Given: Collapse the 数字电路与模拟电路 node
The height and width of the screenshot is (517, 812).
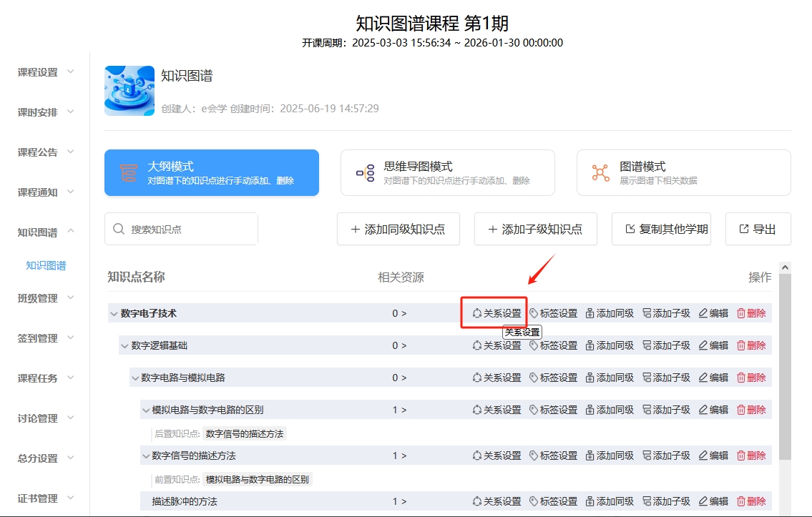Looking at the screenshot, I should pos(134,378).
